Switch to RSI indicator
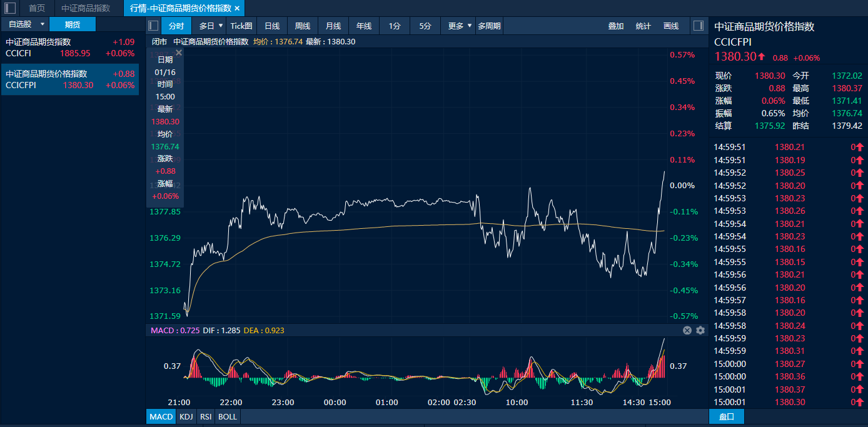Image resolution: width=868 pixels, height=427 pixels. (205, 416)
